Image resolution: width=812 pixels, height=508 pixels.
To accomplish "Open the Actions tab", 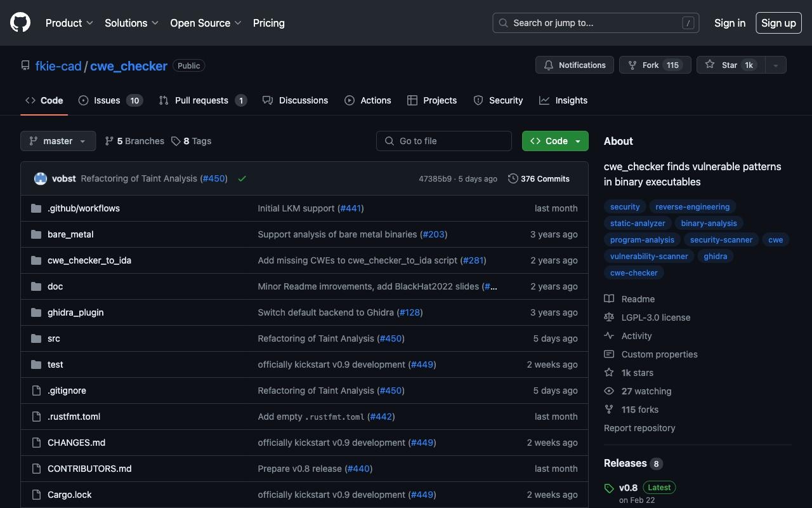I will (x=368, y=100).
